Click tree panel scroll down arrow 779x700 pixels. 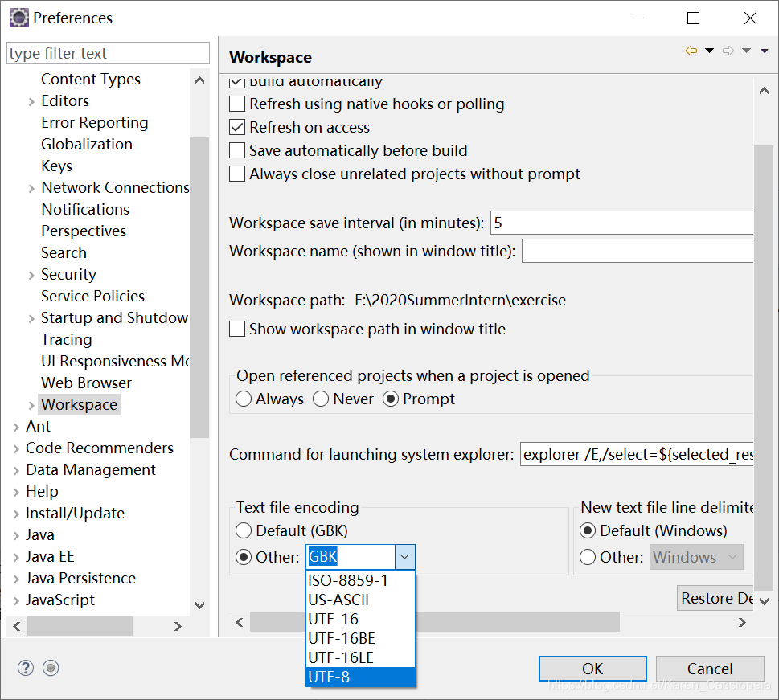199,605
